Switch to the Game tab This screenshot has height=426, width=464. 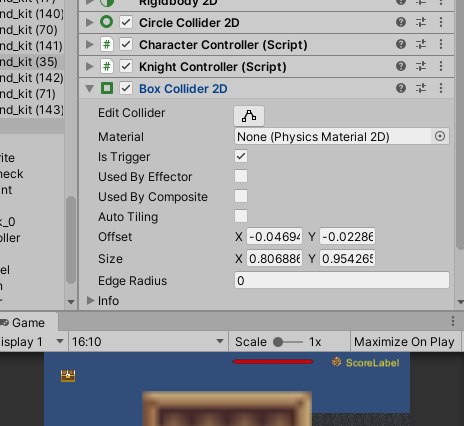pos(28,322)
